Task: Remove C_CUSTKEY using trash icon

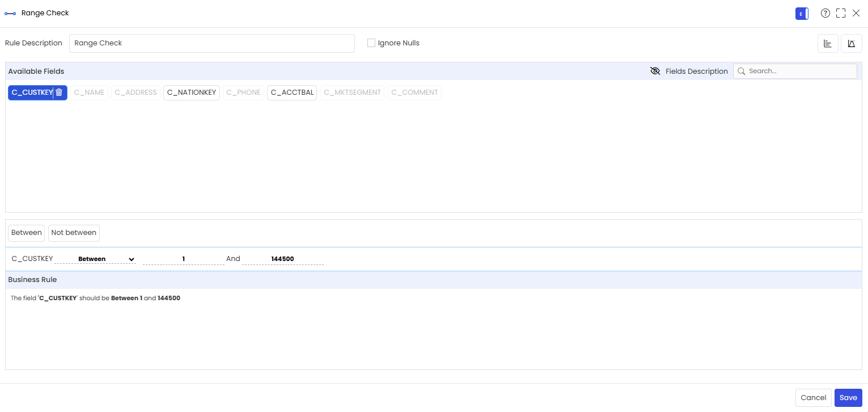Action: (59, 93)
